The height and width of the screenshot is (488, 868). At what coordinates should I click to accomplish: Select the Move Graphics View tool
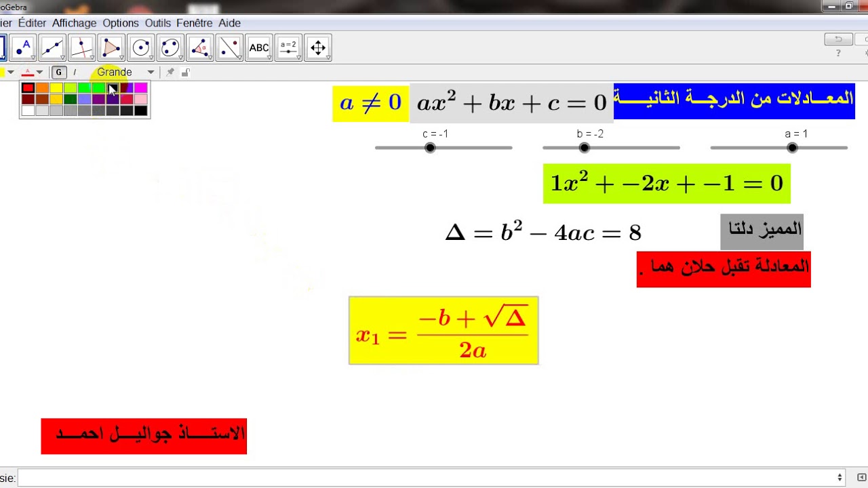pos(318,47)
